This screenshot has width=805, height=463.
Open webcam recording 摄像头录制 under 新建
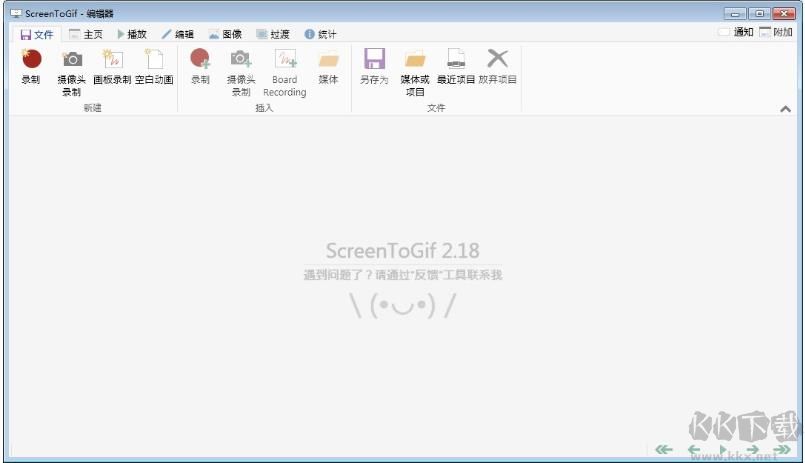(x=71, y=72)
